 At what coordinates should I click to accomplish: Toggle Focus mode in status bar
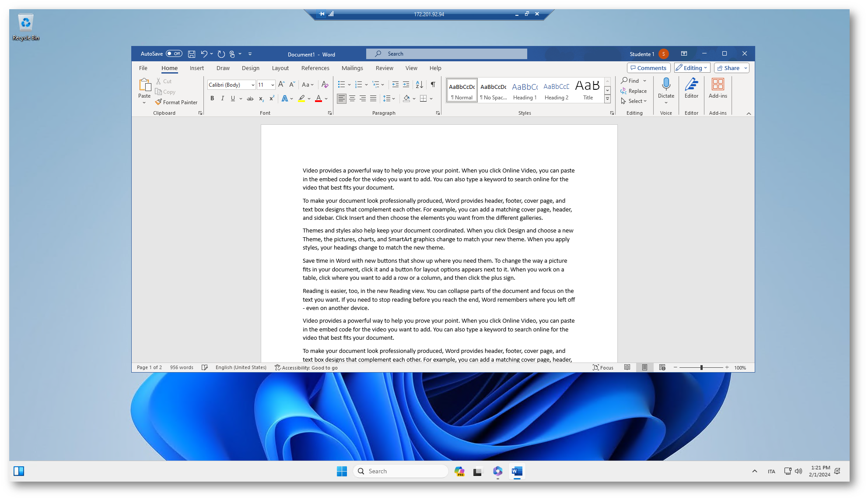(603, 367)
